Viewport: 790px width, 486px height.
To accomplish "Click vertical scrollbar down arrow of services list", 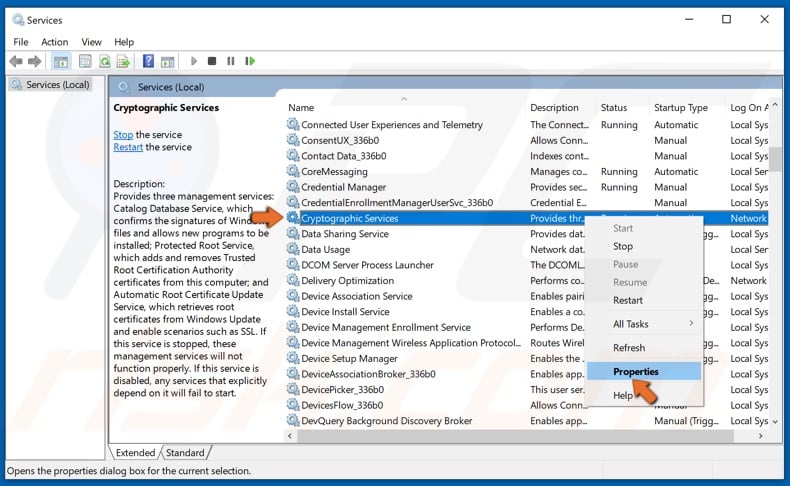I will 775,422.
